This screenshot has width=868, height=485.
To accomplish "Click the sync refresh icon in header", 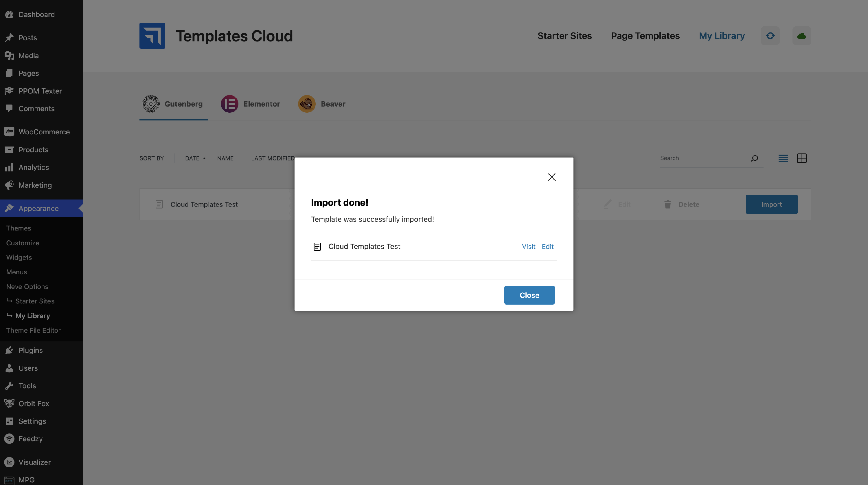I will [770, 36].
